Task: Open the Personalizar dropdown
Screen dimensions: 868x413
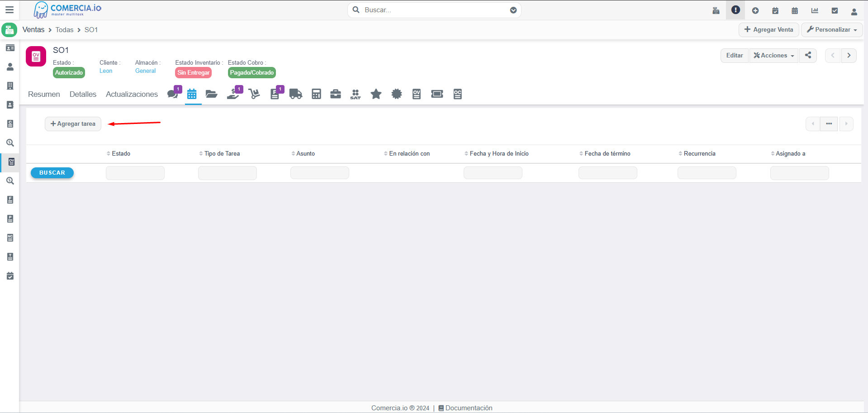Action: pos(832,29)
